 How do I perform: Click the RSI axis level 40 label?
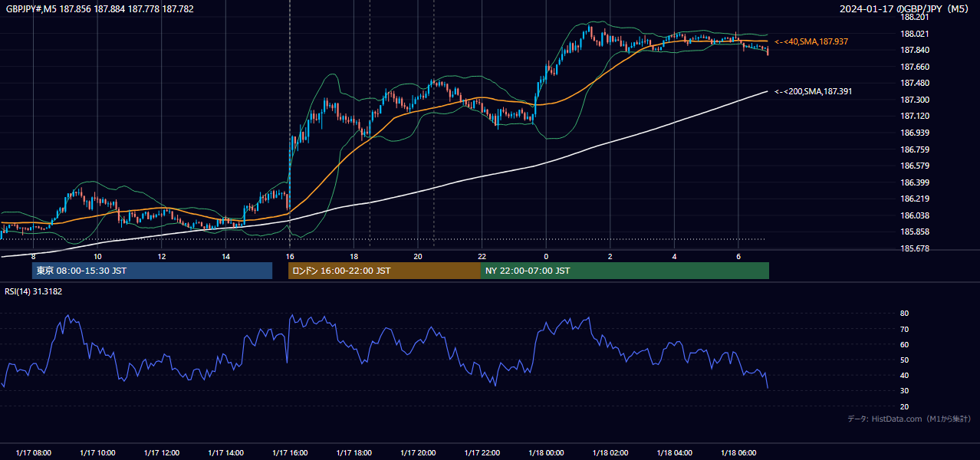[905, 375]
